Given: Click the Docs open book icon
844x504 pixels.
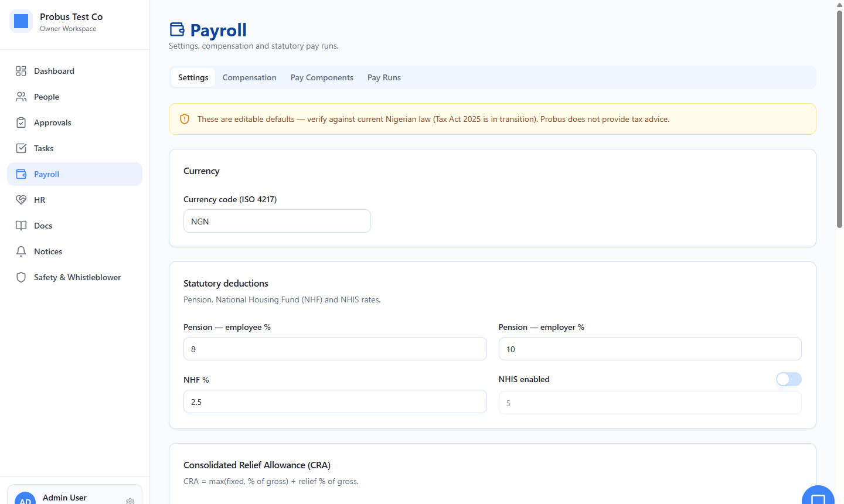Looking at the screenshot, I should 21,226.
